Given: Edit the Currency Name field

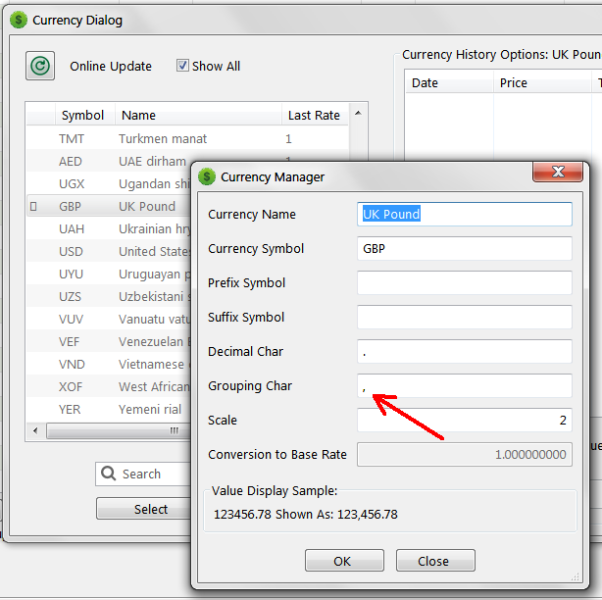Looking at the screenshot, I should [464, 214].
